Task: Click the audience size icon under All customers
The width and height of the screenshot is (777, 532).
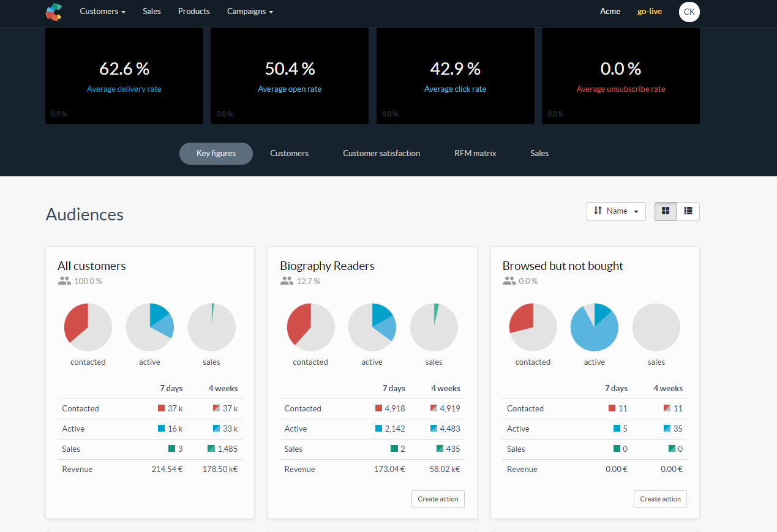Action: tap(65, 281)
